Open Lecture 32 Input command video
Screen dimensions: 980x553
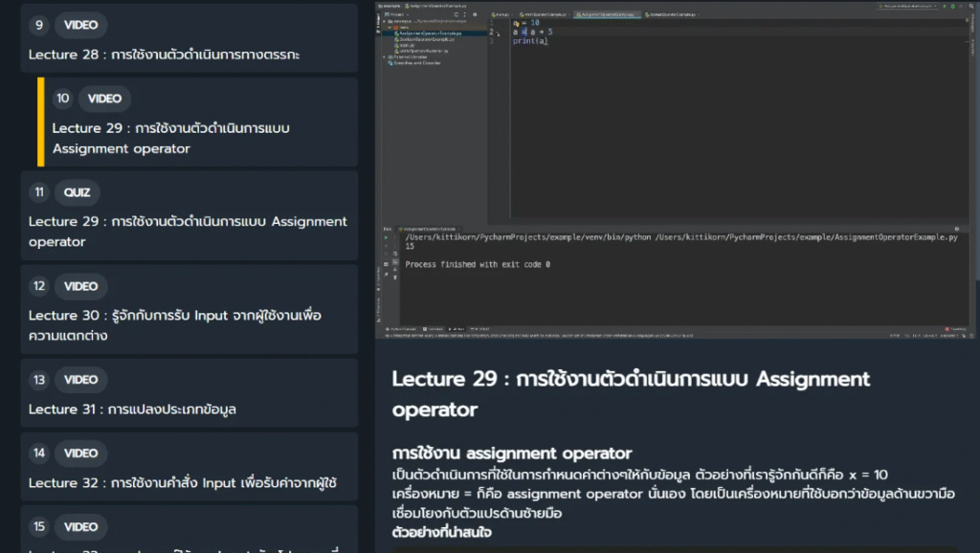tap(182, 482)
